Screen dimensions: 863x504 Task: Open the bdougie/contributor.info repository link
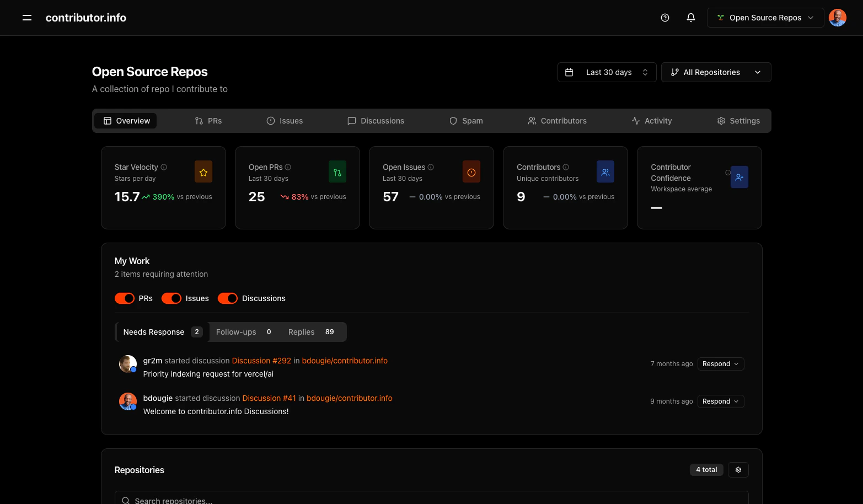pyautogui.click(x=345, y=360)
